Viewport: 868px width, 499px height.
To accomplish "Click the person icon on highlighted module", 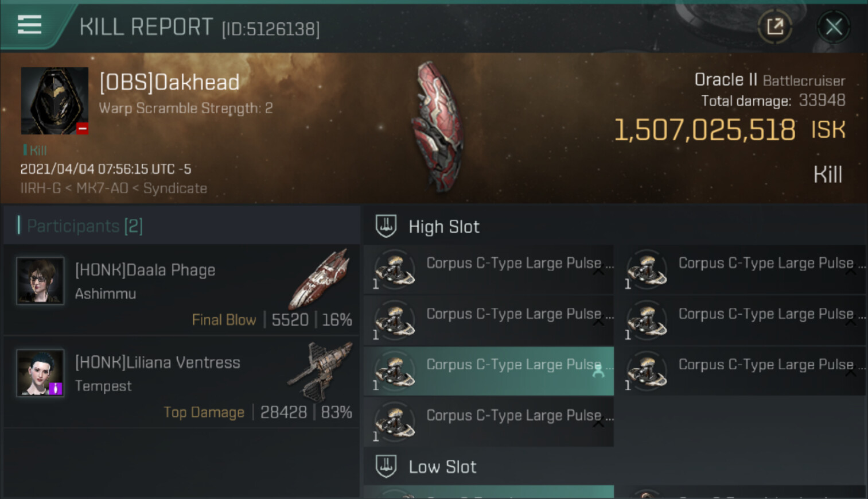I will 598,372.
